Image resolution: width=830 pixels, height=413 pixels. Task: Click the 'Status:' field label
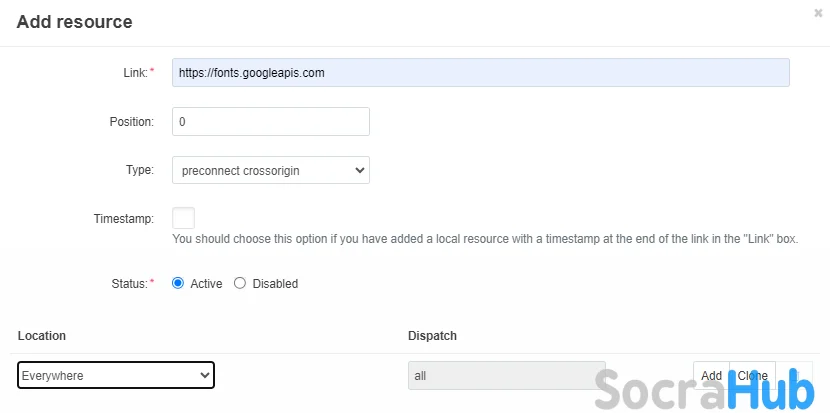[x=128, y=283]
